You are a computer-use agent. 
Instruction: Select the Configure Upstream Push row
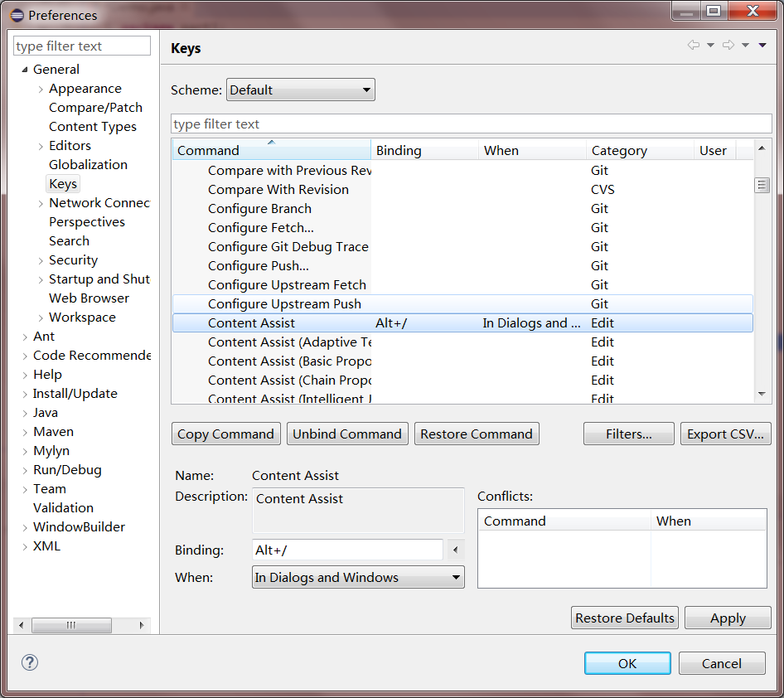[462, 303]
